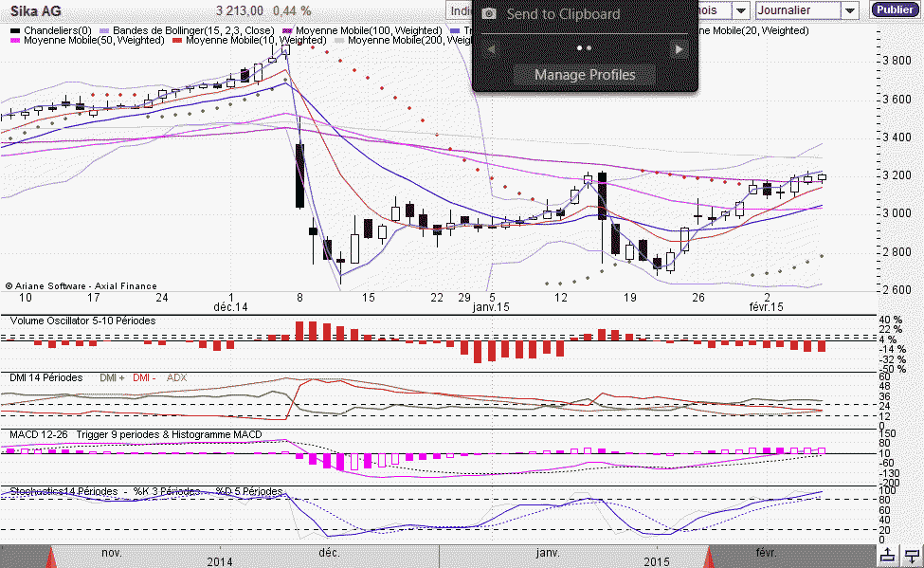Click the Moyenne Mobile(200, Weighted) legend swatch
This screenshot has height=568, width=924.
tap(339, 40)
